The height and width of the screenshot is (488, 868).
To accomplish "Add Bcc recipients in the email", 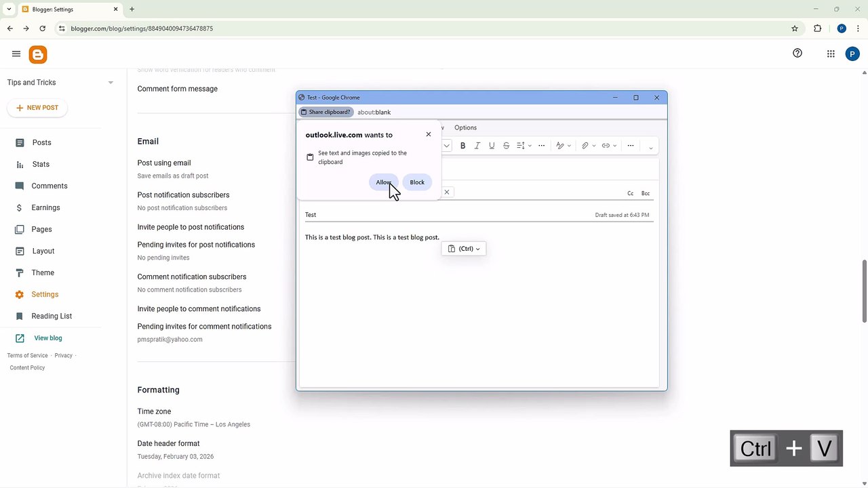I will coord(646,193).
